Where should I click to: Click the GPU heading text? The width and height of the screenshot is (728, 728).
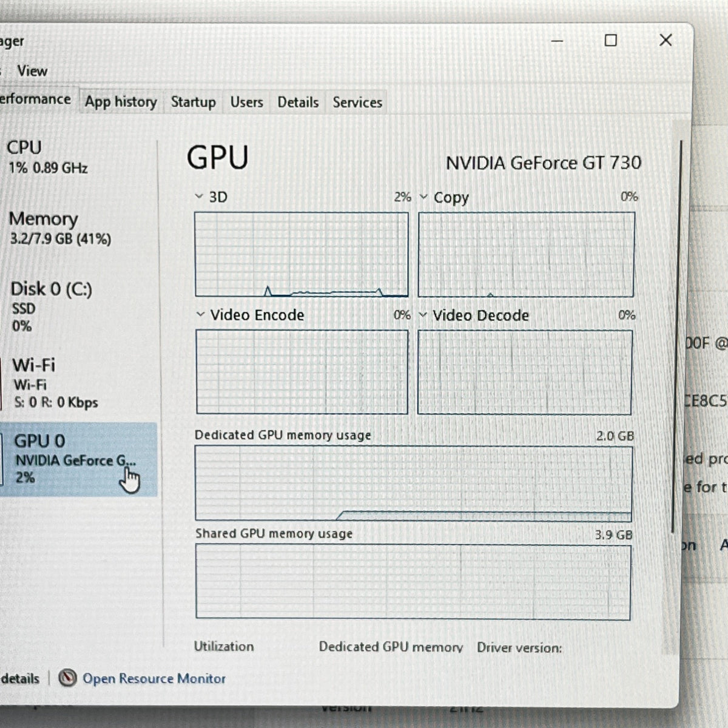[x=217, y=158]
